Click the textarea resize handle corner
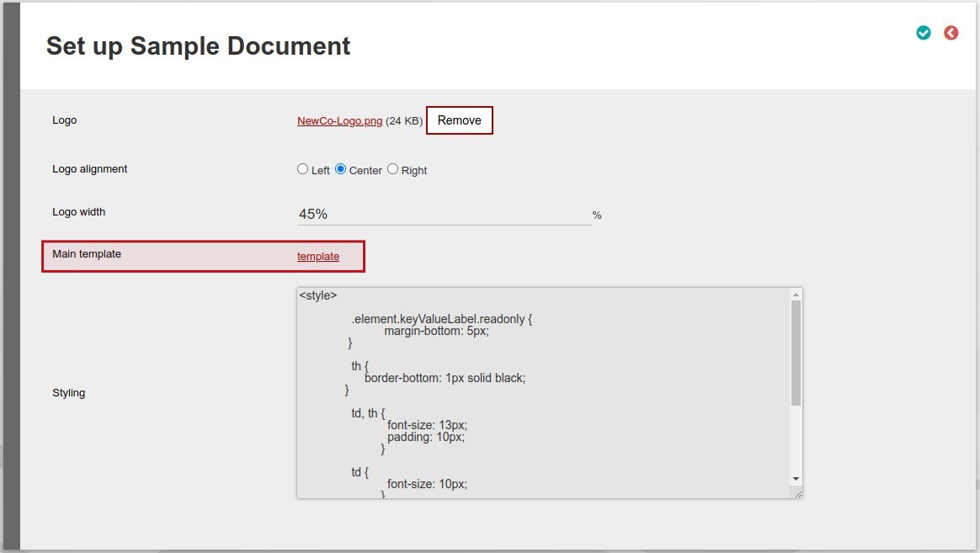980x553 pixels. coord(796,493)
